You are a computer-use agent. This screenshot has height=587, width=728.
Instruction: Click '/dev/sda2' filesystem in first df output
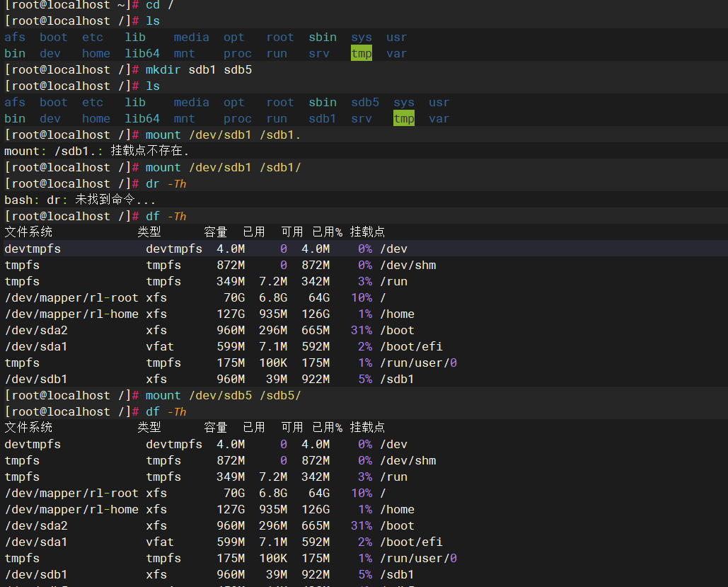pos(36,331)
